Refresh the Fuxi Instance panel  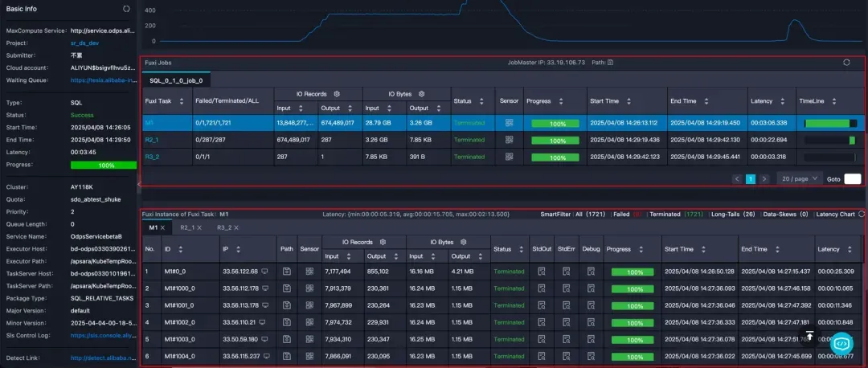click(862, 214)
